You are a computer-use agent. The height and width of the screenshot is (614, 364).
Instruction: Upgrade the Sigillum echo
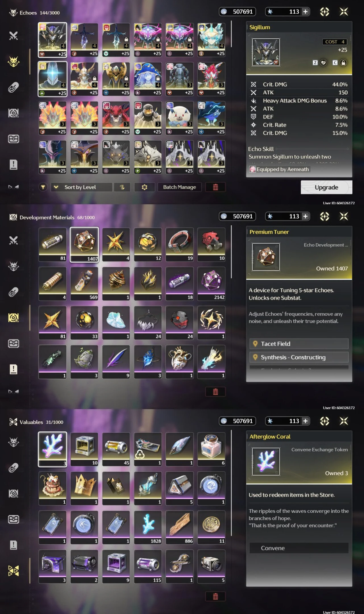pyautogui.click(x=326, y=187)
